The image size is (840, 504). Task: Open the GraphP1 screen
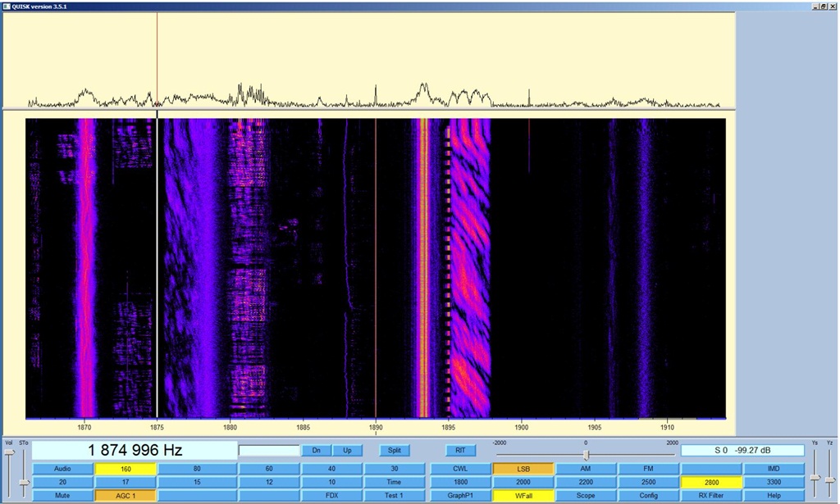460,496
